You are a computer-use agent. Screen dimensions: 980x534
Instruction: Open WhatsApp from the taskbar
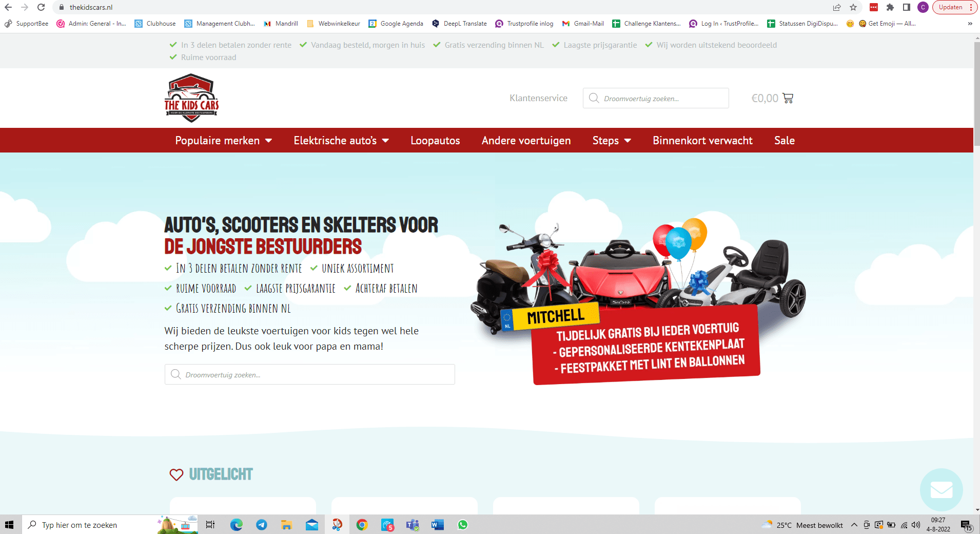pyautogui.click(x=463, y=525)
